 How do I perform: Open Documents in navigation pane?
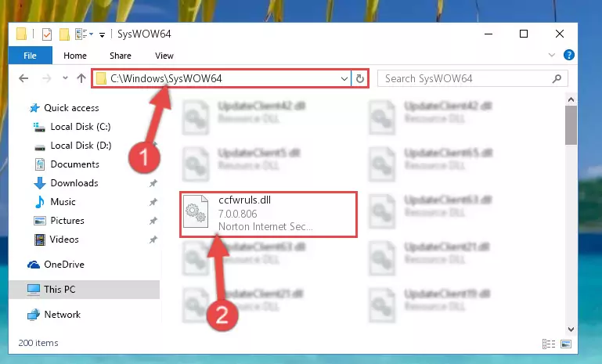pyautogui.click(x=75, y=164)
